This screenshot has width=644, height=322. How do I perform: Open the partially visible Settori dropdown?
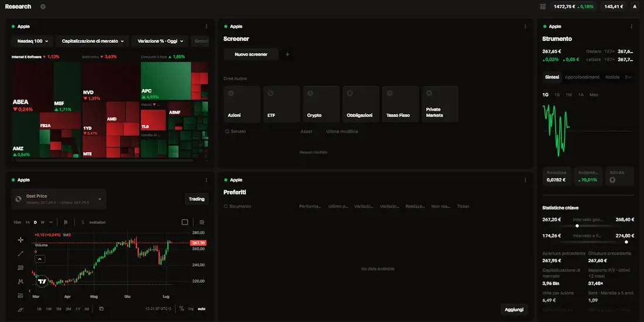(200, 41)
